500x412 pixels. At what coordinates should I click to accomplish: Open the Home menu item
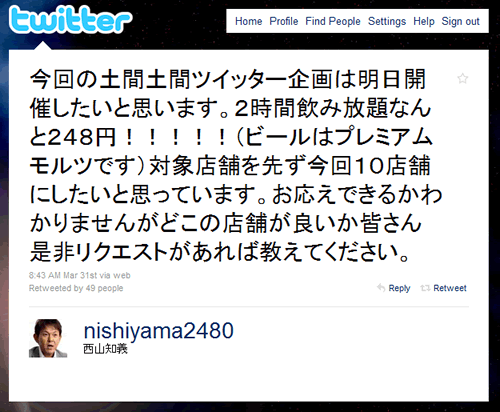[248, 21]
